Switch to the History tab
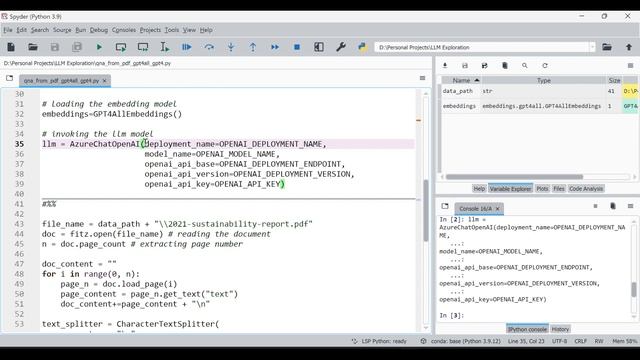Screen dimensions: 640x360 tap(560, 329)
